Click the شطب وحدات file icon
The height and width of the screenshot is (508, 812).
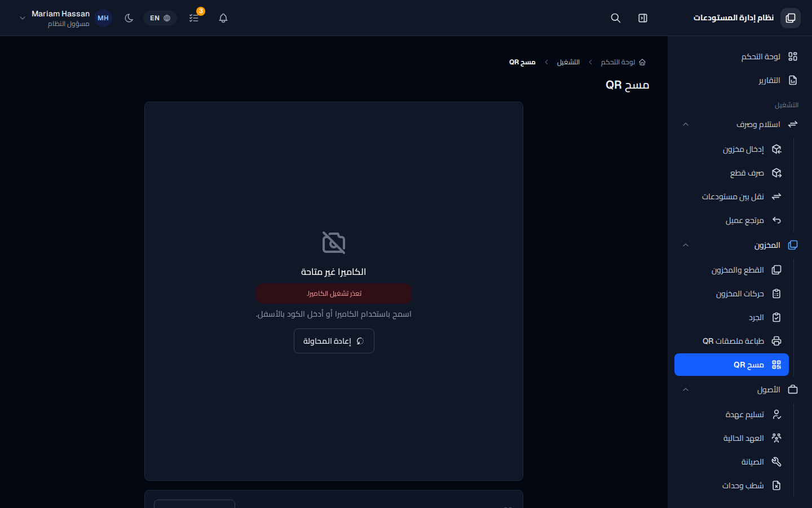(x=776, y=485)
